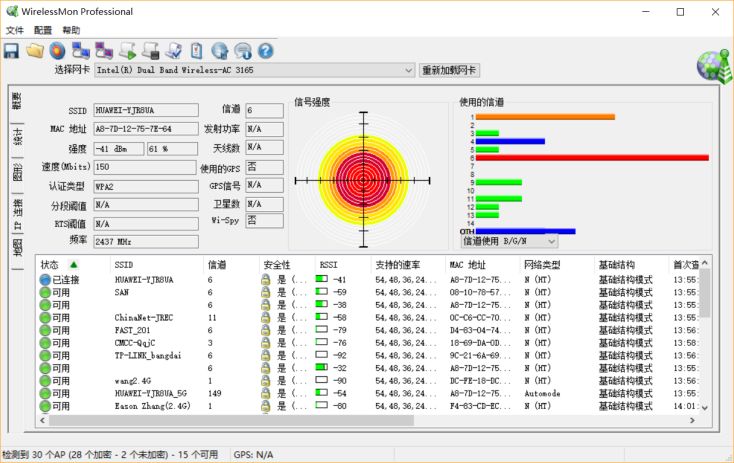
Task: Click the vertical scrollbar down arrow of the network list
Action: pos(705,408)
